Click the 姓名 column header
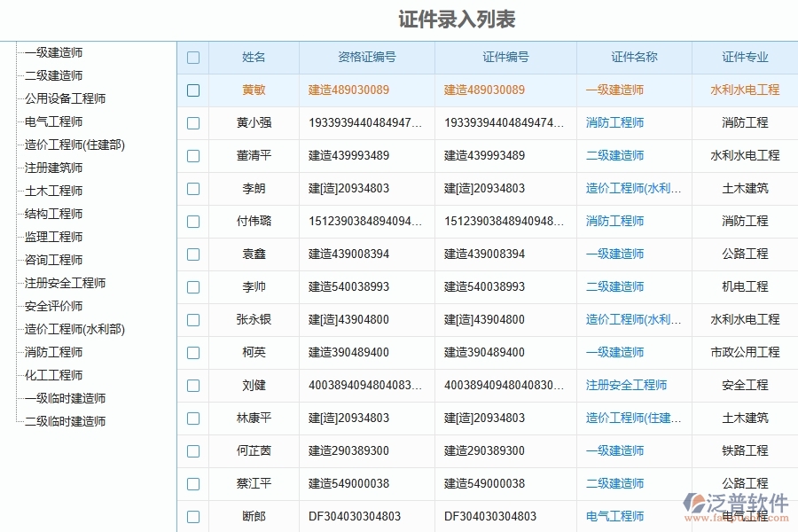798x532 pixels. point(252,57)
